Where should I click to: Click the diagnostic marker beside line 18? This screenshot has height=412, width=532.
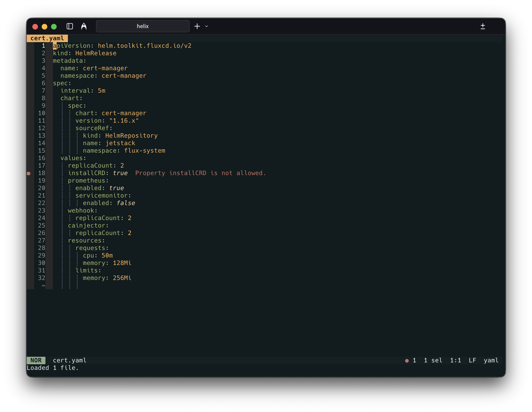coord(29,173)
